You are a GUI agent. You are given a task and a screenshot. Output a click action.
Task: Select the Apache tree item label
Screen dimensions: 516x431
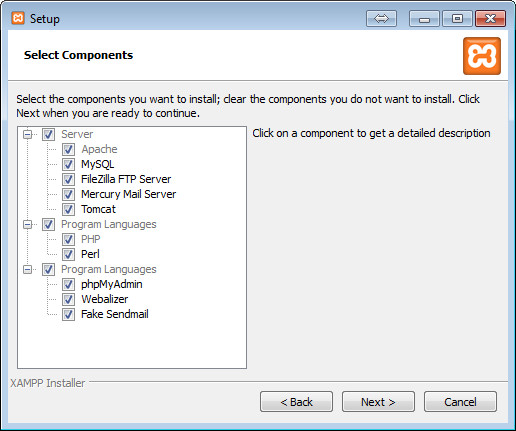point(99,149)
